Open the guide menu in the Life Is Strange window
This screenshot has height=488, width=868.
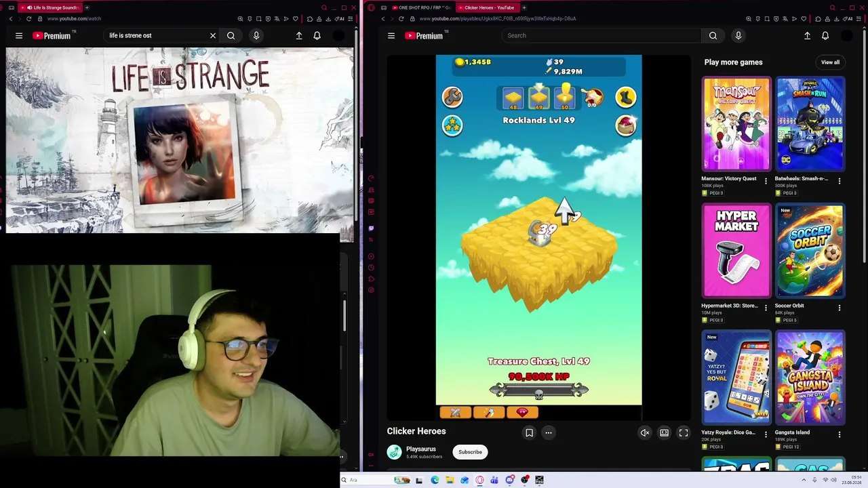coord(19,35)
